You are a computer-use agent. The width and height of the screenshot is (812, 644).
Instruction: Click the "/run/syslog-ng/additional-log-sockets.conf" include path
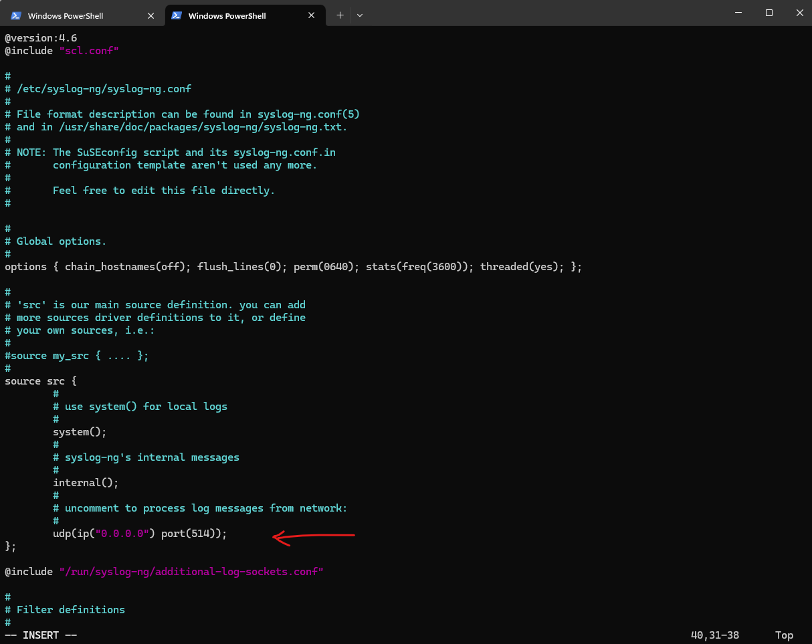(191, 572)
